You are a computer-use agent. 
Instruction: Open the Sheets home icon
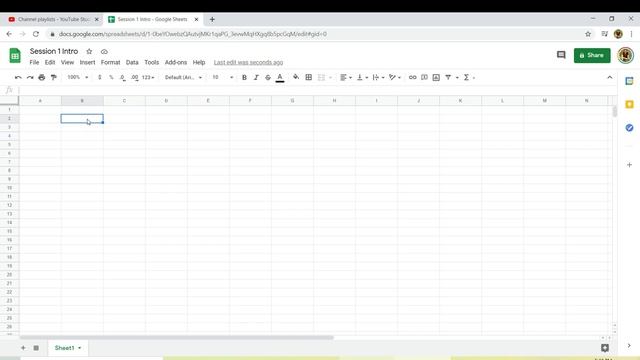(x=15, y=56)
